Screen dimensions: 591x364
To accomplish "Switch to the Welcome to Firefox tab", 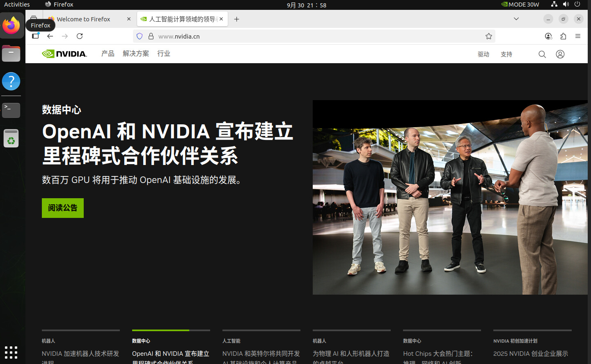I will click(x=83, y=19).
